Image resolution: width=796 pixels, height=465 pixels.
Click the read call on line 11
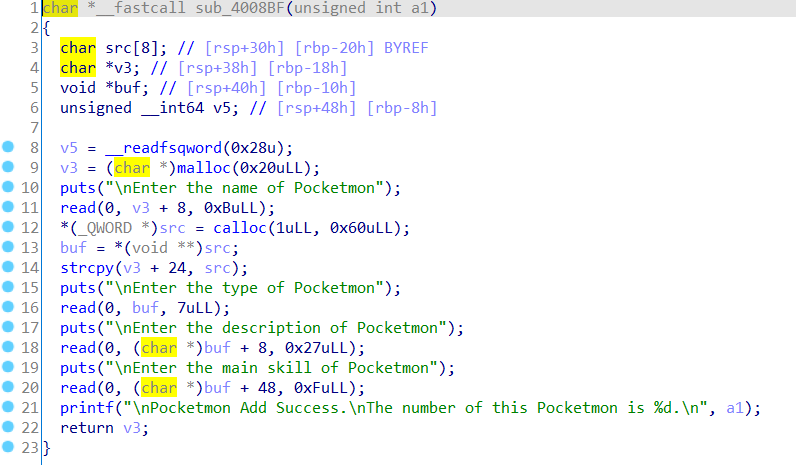coord(78,208)
